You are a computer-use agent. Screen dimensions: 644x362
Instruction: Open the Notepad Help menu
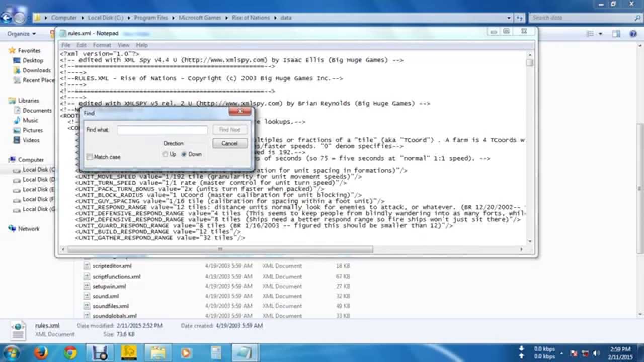pos(142,45)
